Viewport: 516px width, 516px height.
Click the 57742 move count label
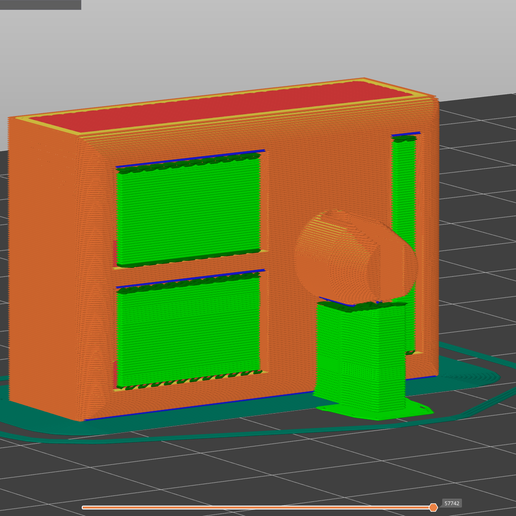(x=452, y=503)
